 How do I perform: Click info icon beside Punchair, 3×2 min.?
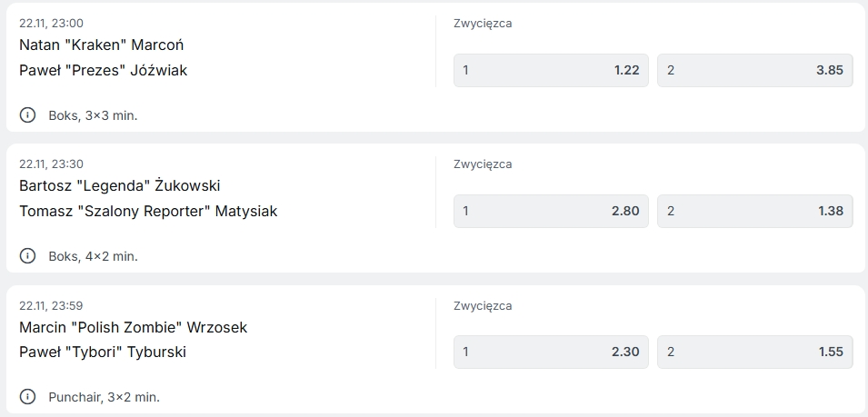tap(28, 397)
